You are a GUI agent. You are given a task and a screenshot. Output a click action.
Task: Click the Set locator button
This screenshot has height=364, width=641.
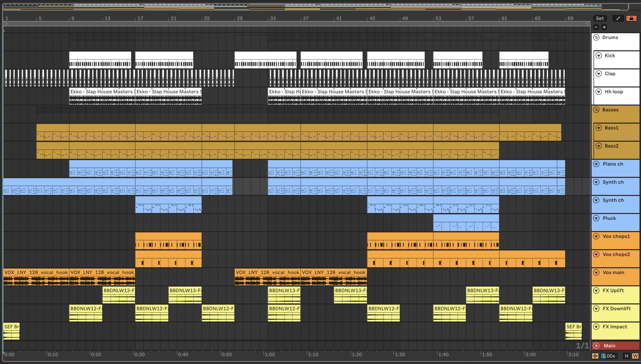[600, 18]
